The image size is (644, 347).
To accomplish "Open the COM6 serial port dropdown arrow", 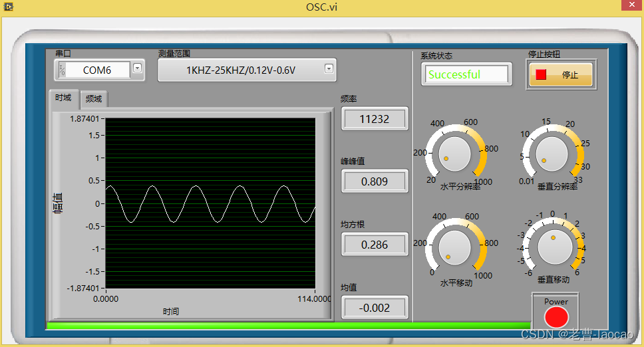I will 138,68.
